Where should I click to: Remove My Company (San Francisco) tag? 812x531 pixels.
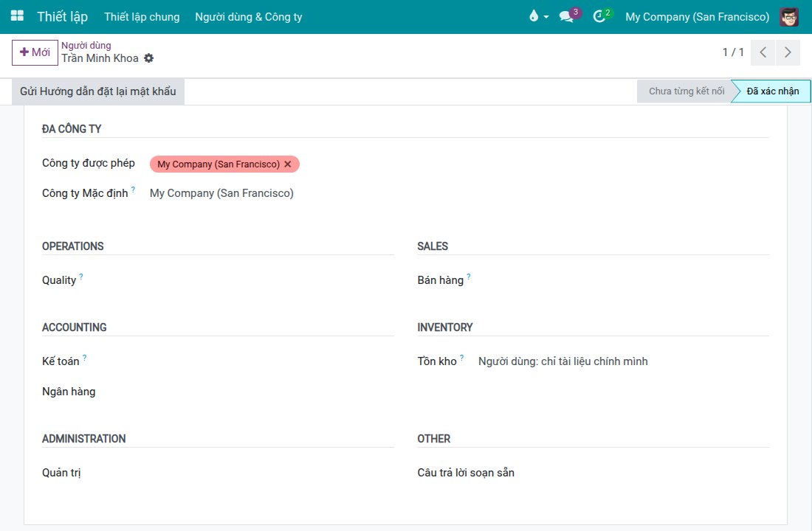[x=288, y=164]
